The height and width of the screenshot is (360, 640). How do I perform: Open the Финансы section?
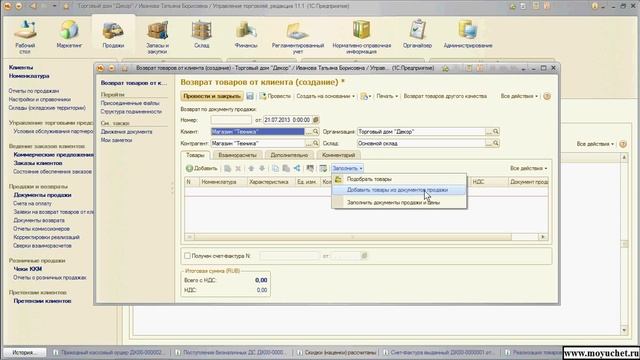pos(246,35)
